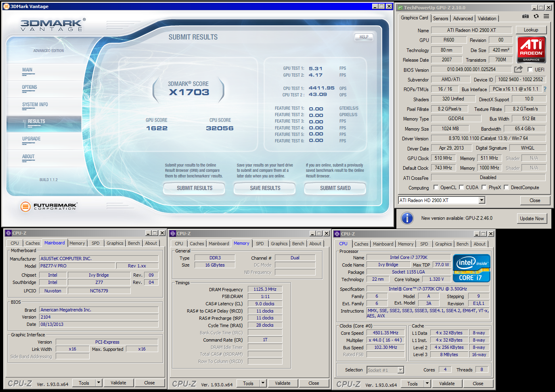Screen dimensions: 555x392
Task: Take a GPU-Z screenshot with camera icon
Action: pos(525,17)
